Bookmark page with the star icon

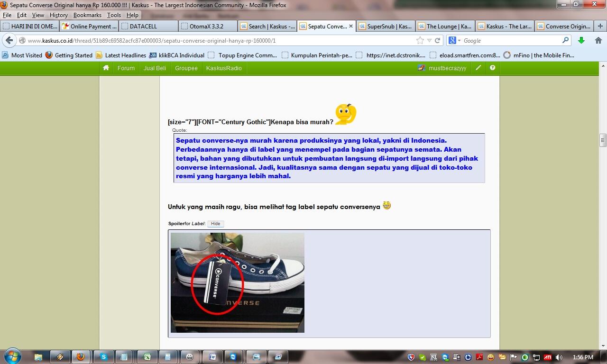click(x=420, y=40)
